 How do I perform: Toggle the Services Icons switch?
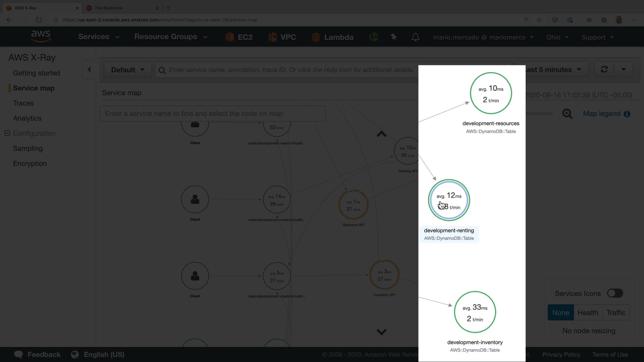coord(615,293)
